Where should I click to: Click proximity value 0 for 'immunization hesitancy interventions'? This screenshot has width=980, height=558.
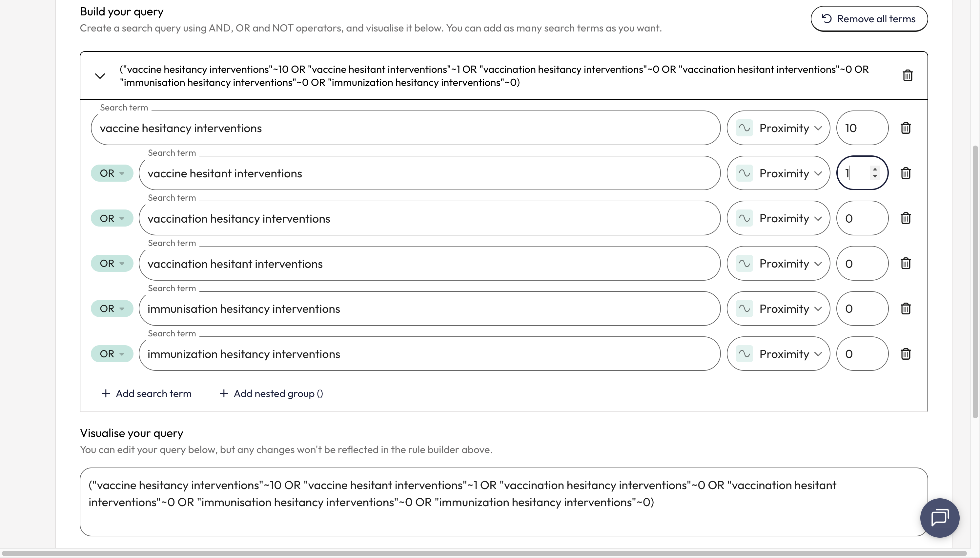tap(862, 354)
